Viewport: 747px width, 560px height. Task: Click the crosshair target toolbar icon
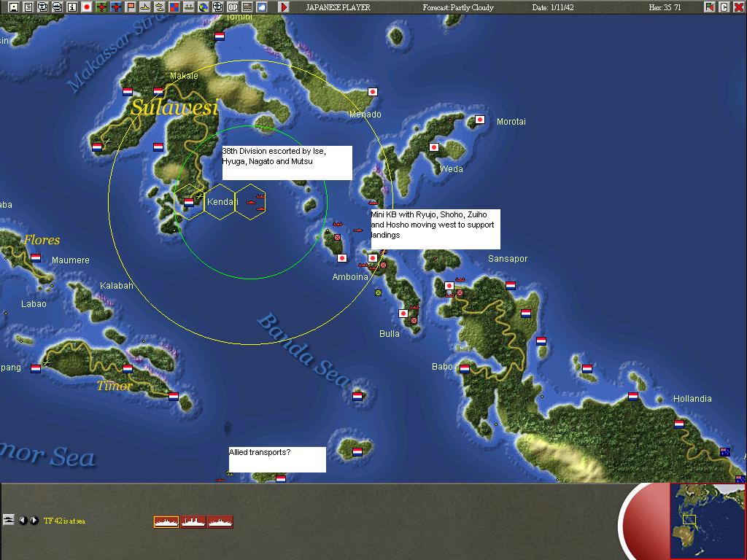[217, 7]
